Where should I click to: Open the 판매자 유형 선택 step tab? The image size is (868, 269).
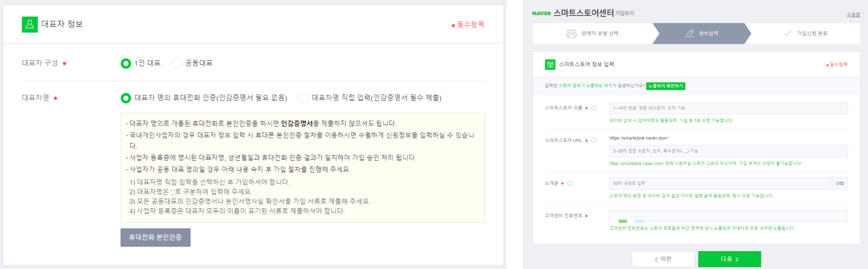(593, 34)
